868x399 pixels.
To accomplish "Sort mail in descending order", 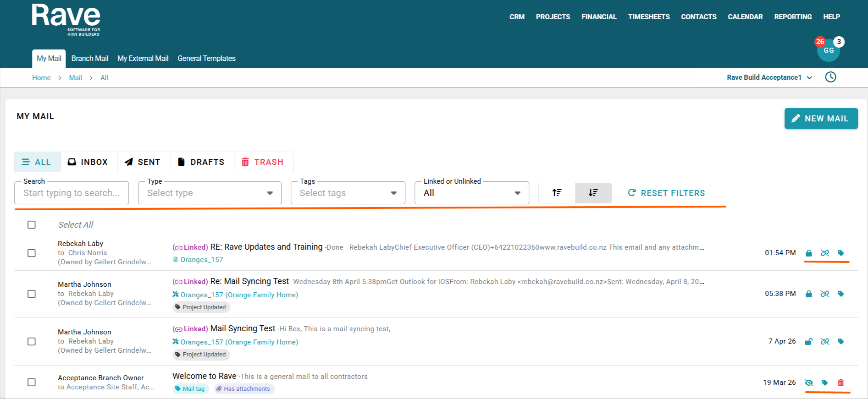I will click(593, 193).
